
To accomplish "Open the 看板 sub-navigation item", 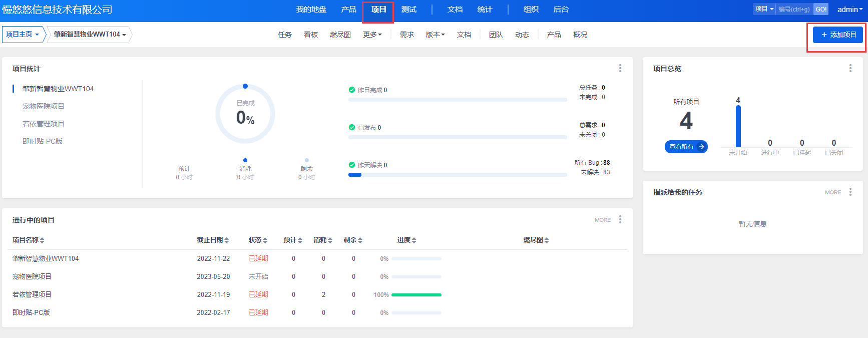I will (311, 35).
